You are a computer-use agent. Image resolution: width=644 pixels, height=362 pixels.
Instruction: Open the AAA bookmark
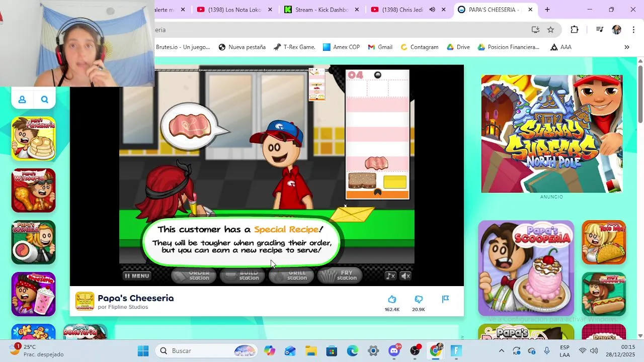(561, 47)
